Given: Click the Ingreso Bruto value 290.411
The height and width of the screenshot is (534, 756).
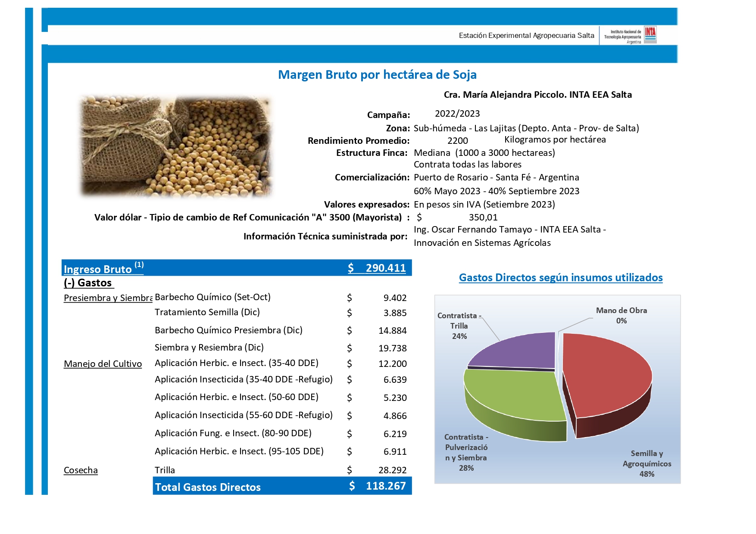Looking at the screenshot, I should coord(385,268).
